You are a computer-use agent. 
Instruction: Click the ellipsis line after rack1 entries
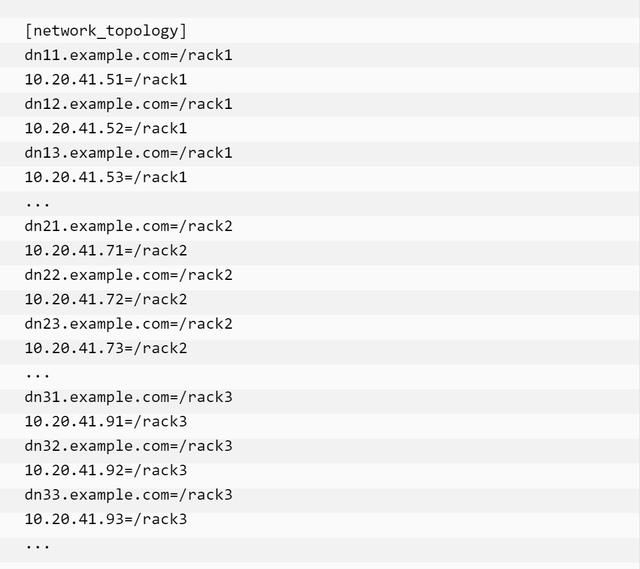tap(38, 204)
